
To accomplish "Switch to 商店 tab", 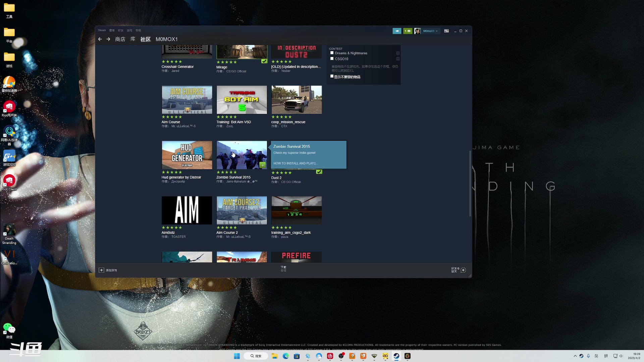I will pos(120,39).
